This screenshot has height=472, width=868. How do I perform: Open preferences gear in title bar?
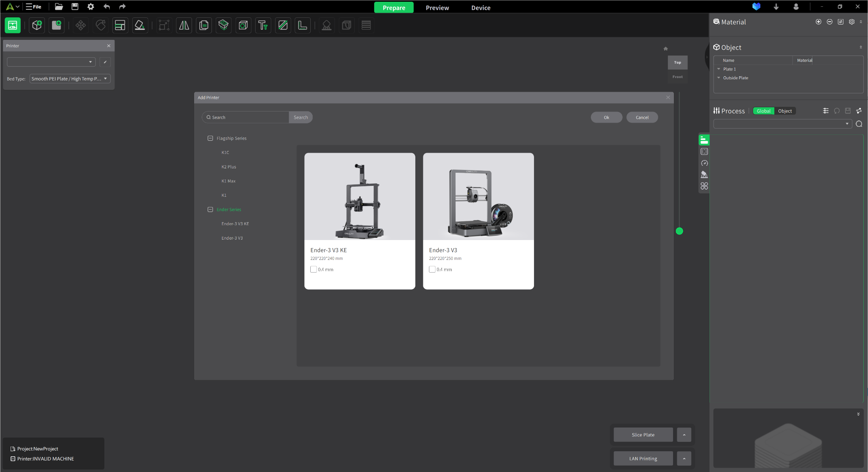[91, 7]
